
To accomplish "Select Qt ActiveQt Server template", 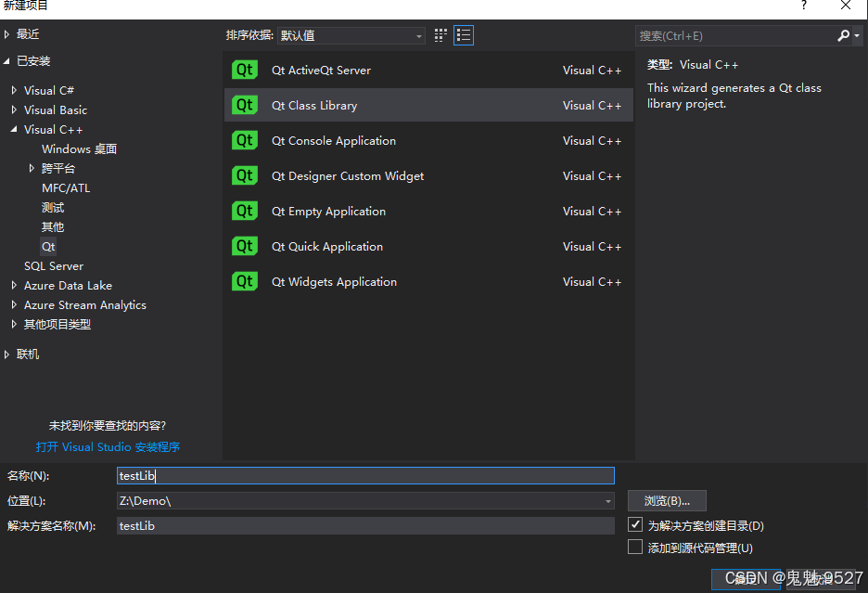I will (x=428, y=70).
